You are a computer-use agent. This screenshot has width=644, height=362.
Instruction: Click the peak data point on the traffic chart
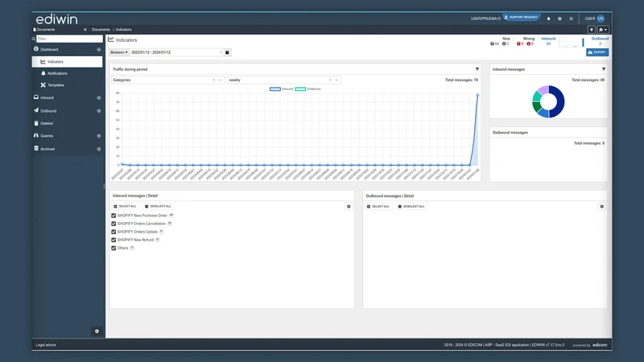tap(477, 95)
